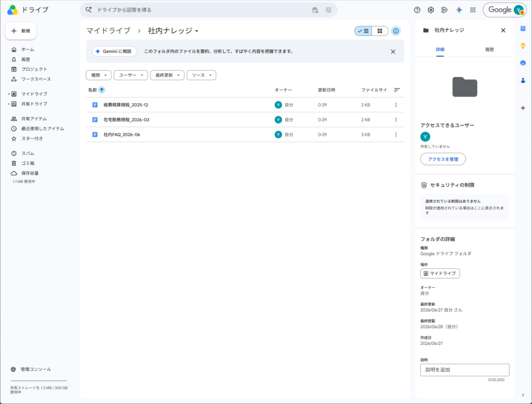Open advanced search filter options icon
This screenshot has height=404, width=532.
(x=328, y=10)
